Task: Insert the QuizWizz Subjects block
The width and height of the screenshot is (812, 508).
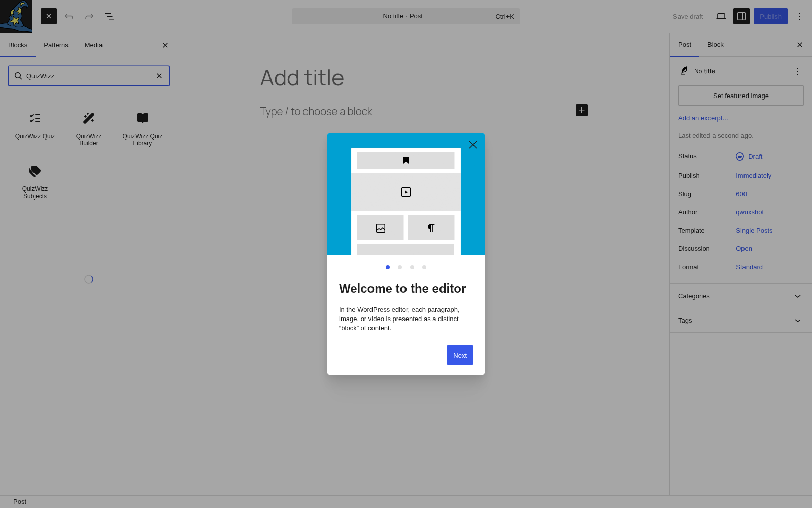Action: coord(35,182)
